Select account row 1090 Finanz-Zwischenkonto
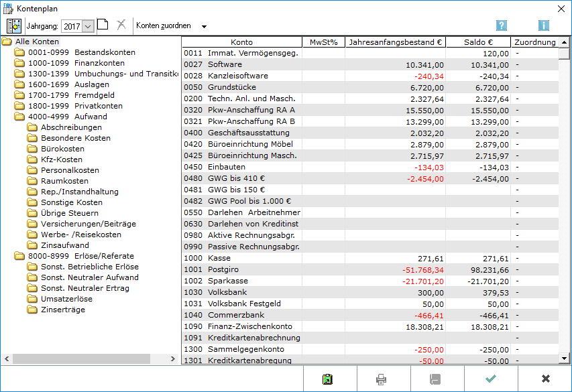The image size is (572, 392). pyautogui.click(x=370, y=326)
